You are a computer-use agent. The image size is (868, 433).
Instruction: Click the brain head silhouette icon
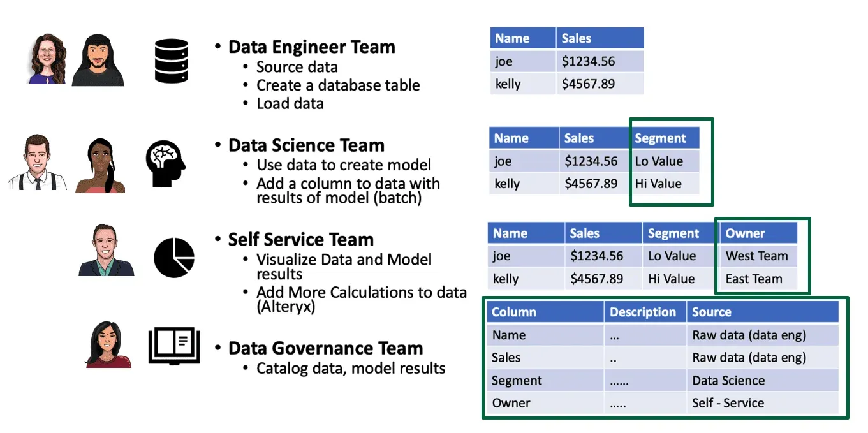pos(166,164)
